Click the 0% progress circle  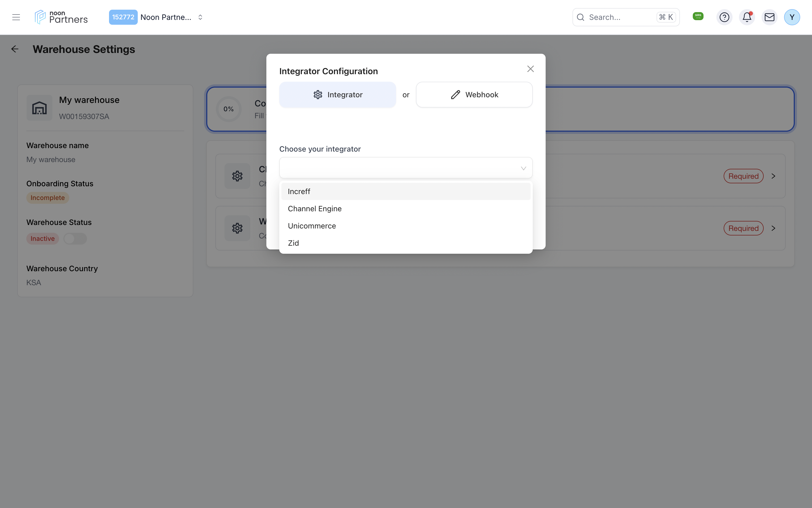tap(229, 109)
